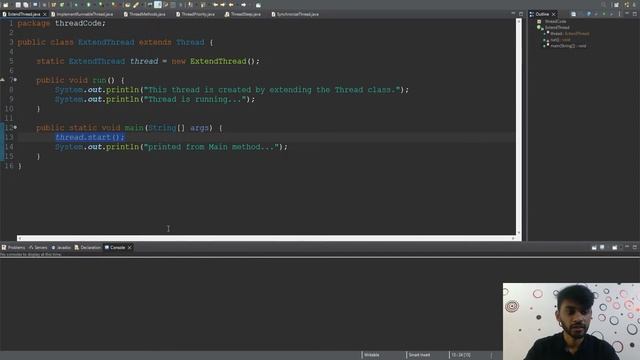The width and height of the screenshot is (640, 360).
Task: Click the Open Perspective icon
Action: pyautogui.click(x=616, y=5)
